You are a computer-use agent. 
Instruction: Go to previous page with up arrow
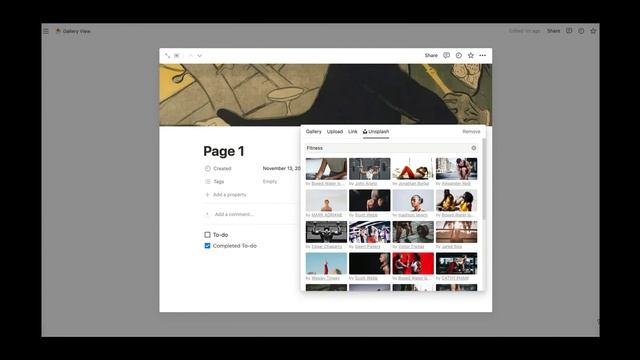tap(191, 56)
